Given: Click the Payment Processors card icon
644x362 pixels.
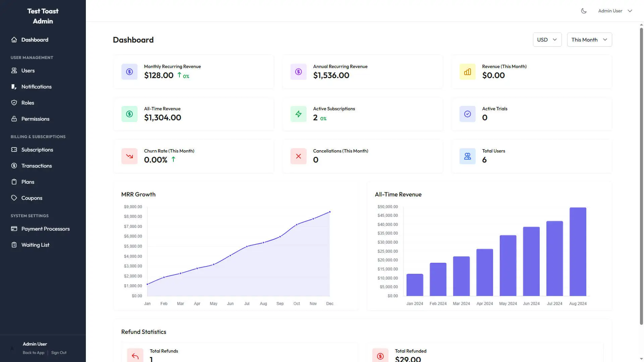Looking at the screenshot, I should coord(14,229).
